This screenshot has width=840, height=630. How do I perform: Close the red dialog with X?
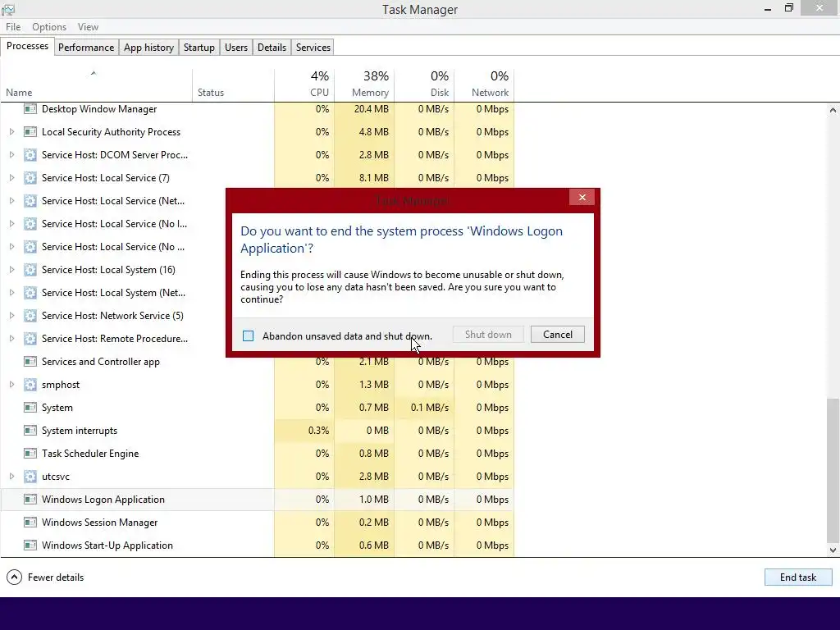pos(582,198)
